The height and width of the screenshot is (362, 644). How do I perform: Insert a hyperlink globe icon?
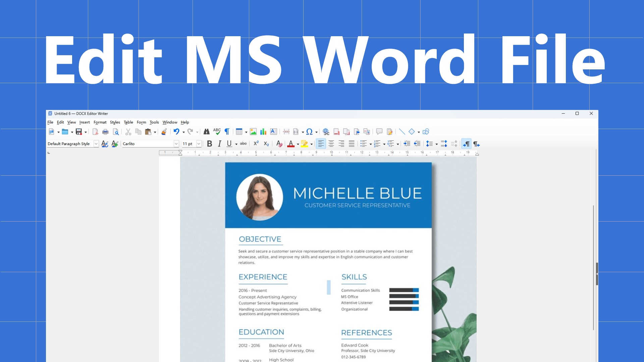coord(326,132)
